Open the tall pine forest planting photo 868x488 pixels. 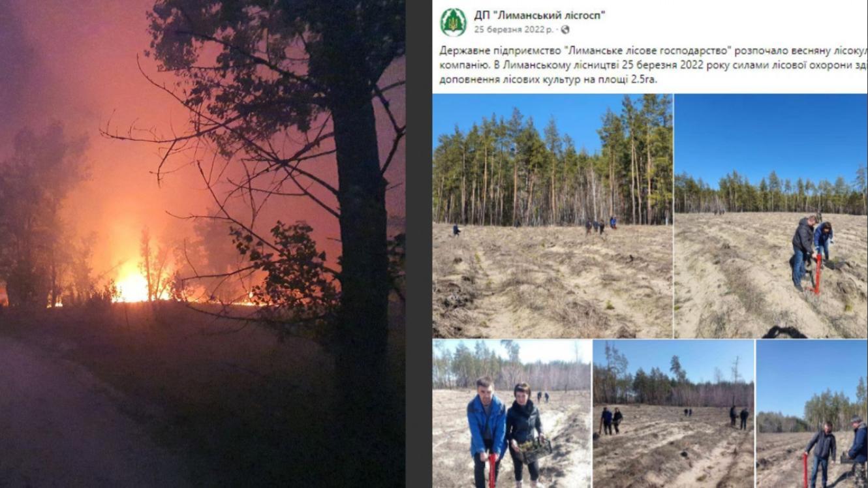coord(552,216)
